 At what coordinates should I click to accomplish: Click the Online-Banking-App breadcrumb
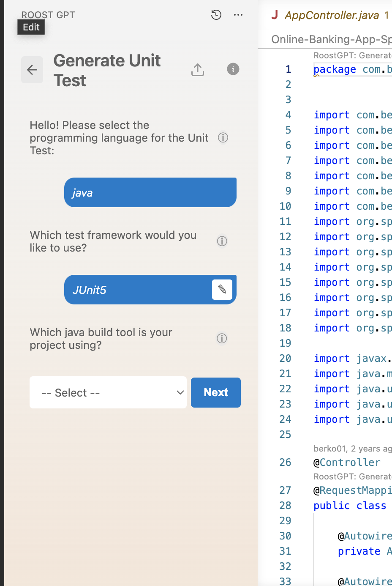point(331,39)
